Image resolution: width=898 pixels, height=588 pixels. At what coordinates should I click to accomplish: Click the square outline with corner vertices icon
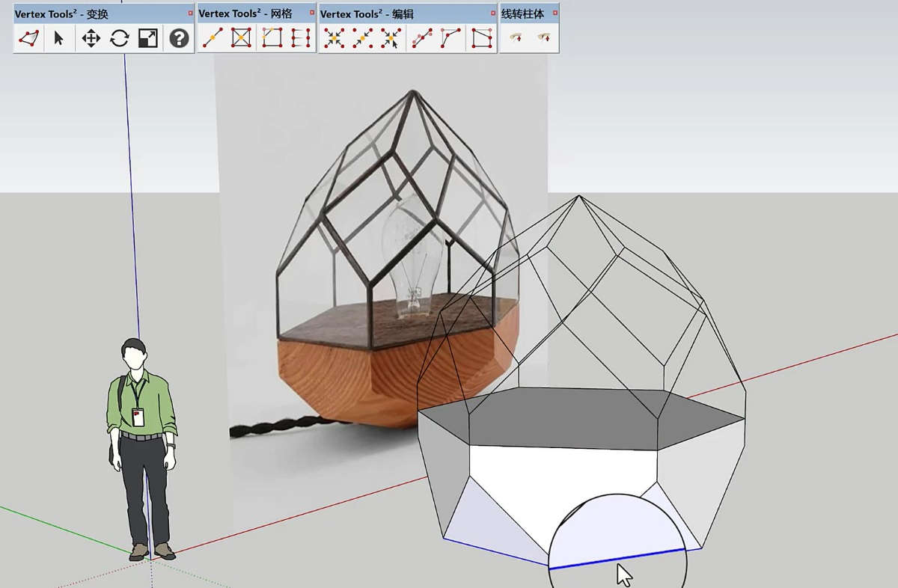[x=272, y=38]
